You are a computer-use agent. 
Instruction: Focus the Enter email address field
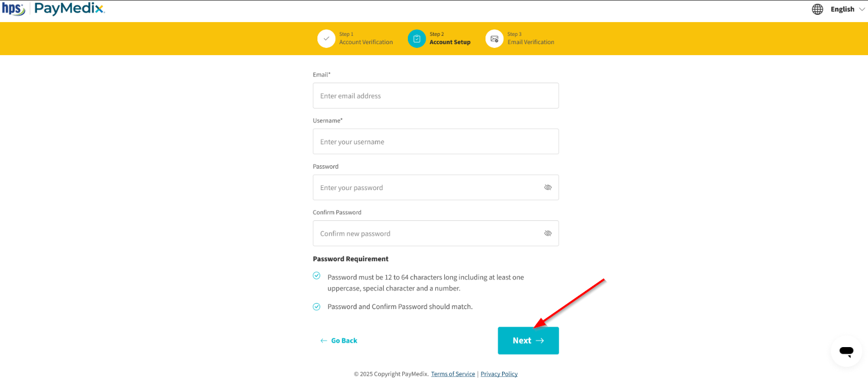click(435, 96)
